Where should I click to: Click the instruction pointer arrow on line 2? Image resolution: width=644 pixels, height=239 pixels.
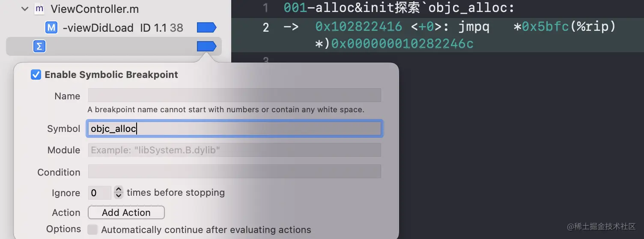[x=291, y=27]
